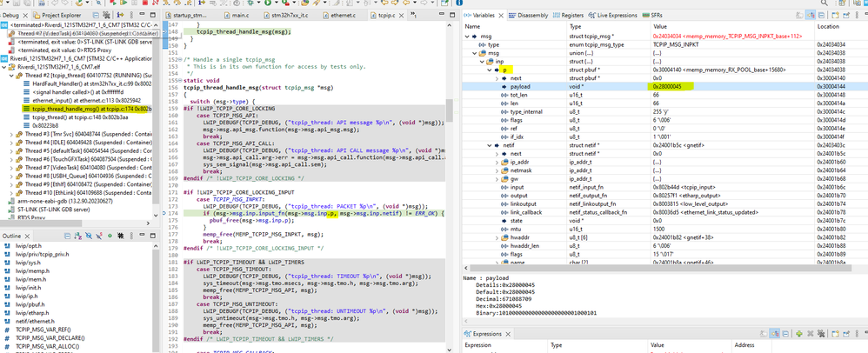Toggle code folding at line 156 tcpip_thread_handle_msg

click(180, 80)
